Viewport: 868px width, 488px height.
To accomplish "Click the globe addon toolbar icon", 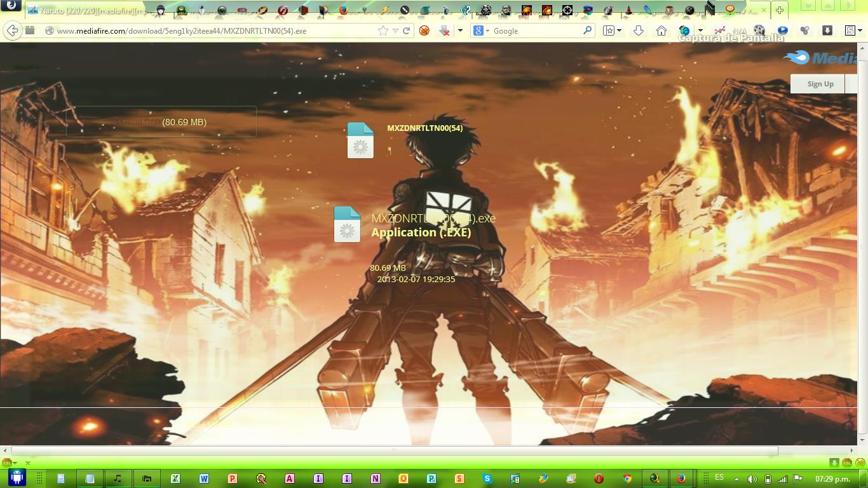I will click(x=684, y=30).
